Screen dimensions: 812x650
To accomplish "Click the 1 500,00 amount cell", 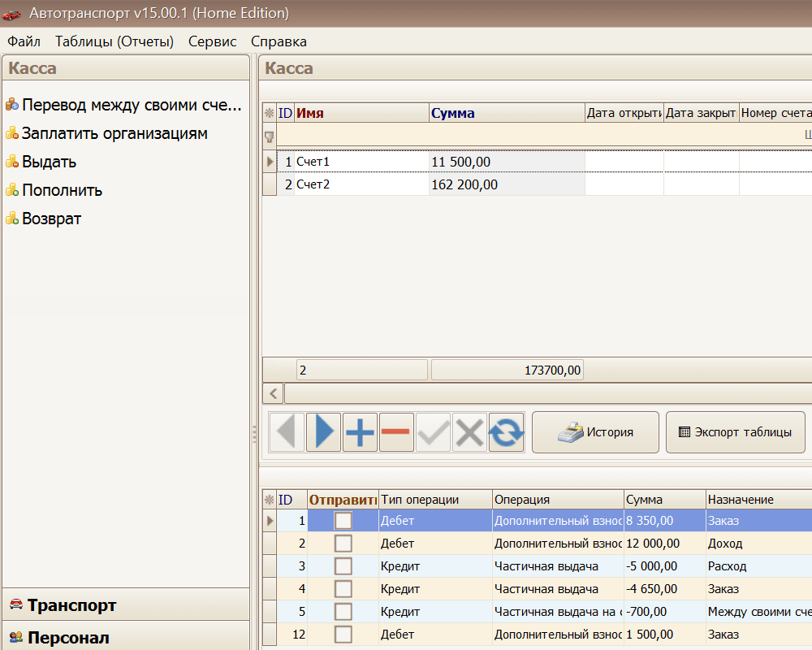I will pos(665,635).
